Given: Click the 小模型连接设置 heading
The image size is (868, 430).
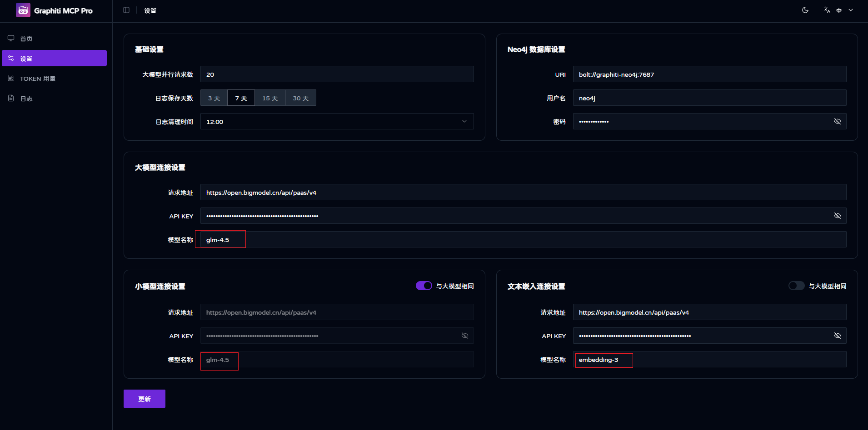Looking at the screenshot, I should [x=160, y=286].
